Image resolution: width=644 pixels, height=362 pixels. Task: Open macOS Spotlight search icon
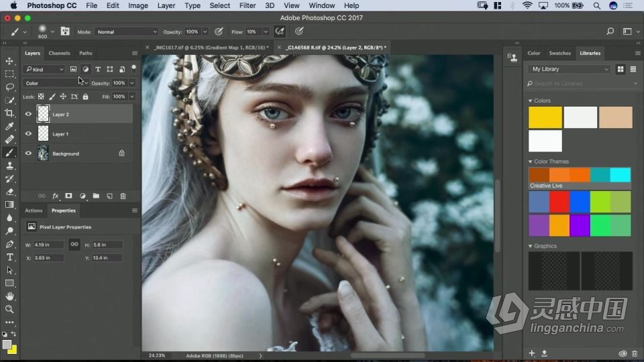(x=597, y=6)
